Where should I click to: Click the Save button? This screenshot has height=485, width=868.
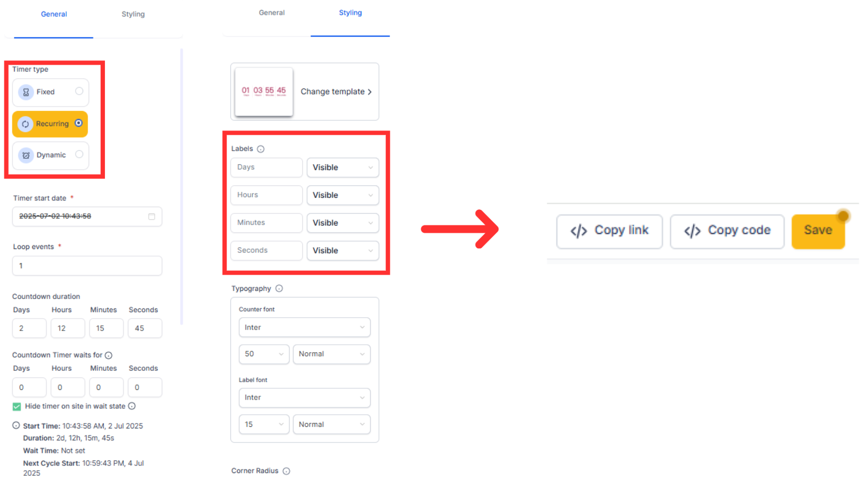pyautogui.click(x=817, y=231)
